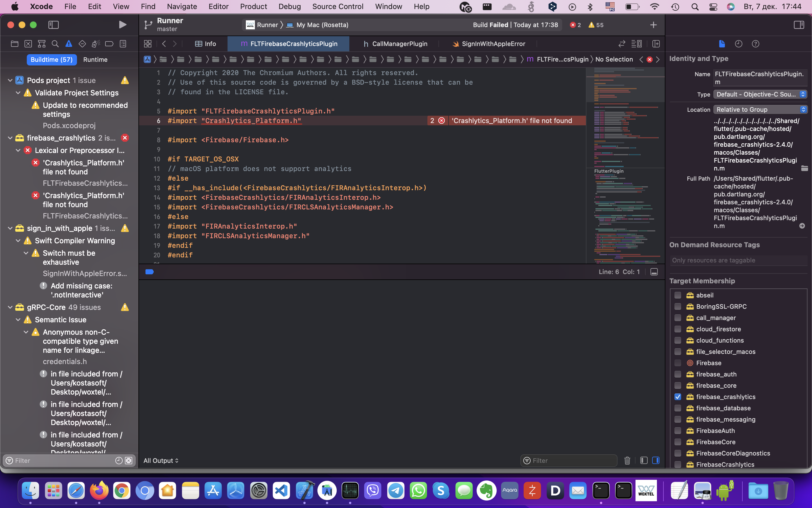Uncheck the firebase_crashlytics target membership
Viewport: 812px width, 508px height.
point(678,397)
